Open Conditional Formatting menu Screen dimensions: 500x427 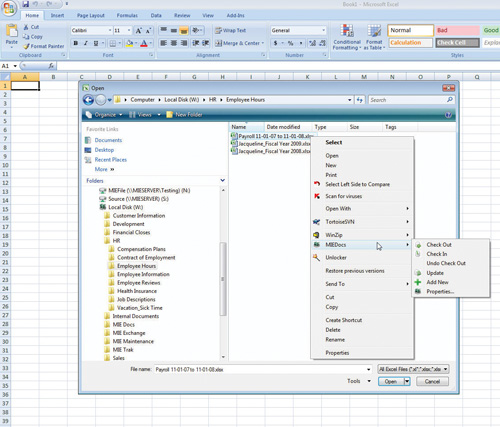(347, 37)
